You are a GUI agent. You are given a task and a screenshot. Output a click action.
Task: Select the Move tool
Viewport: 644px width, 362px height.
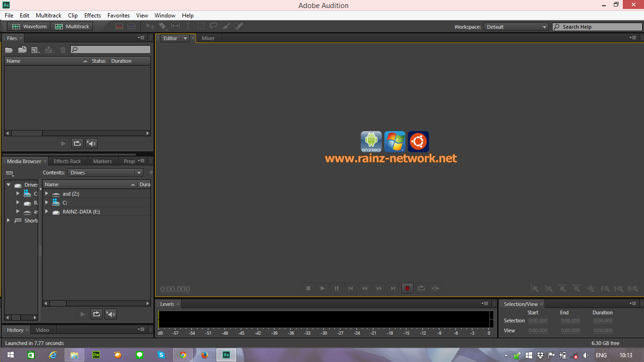pyautogui.click(x=150, y=26)
